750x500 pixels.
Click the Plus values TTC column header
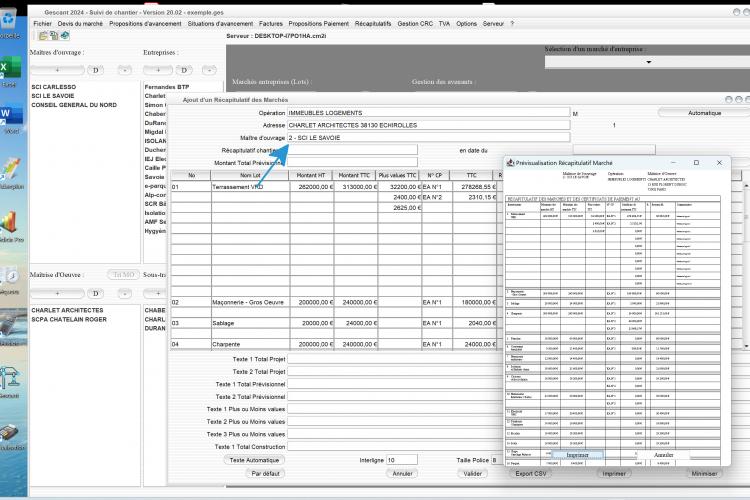(397, 176)
